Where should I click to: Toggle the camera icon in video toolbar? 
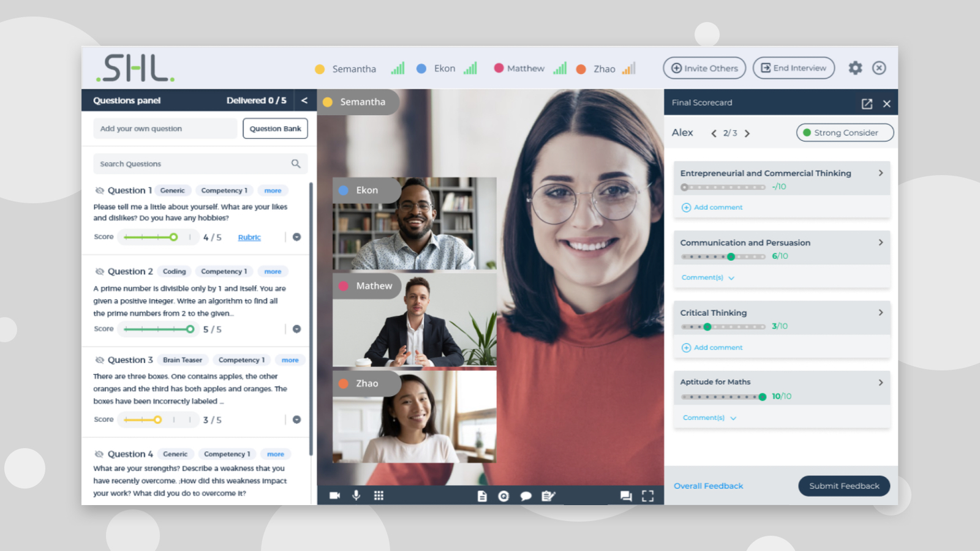point(334,496)
